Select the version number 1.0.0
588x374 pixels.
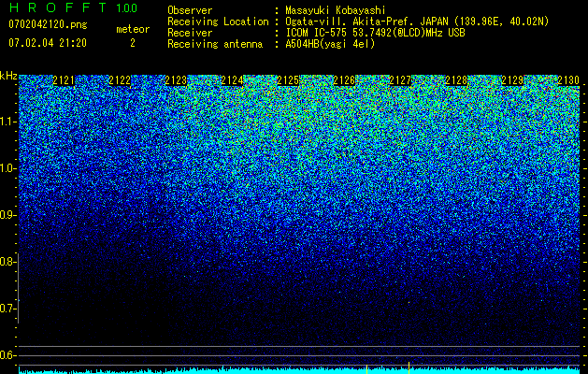click(127, 8)
